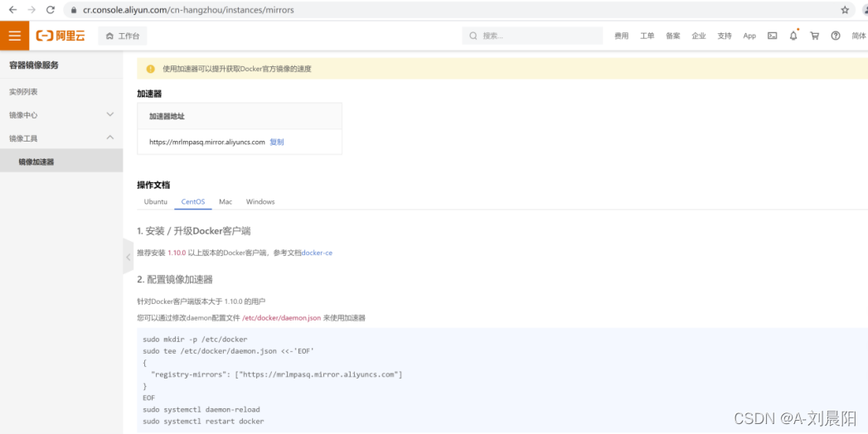Viewport: 868px width, 434px height.
Task: Click the 'sudo mkdir -p /etc/docker' line
Action: [x=195, y=339]
